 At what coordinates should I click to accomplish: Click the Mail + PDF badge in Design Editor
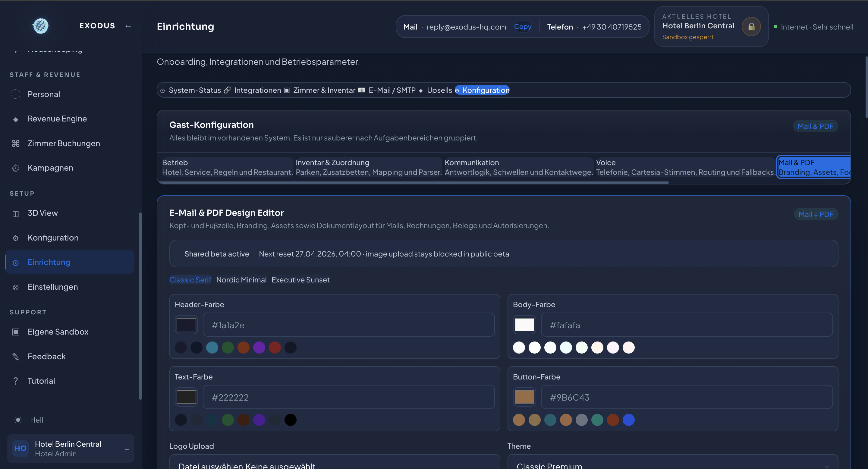pos(816,214)
